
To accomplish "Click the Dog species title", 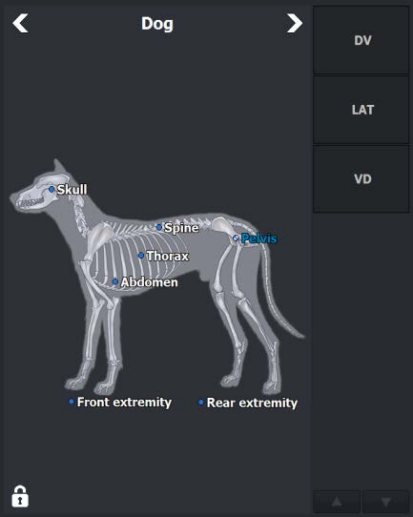I will pyautogui.click(x=157, y=24).
